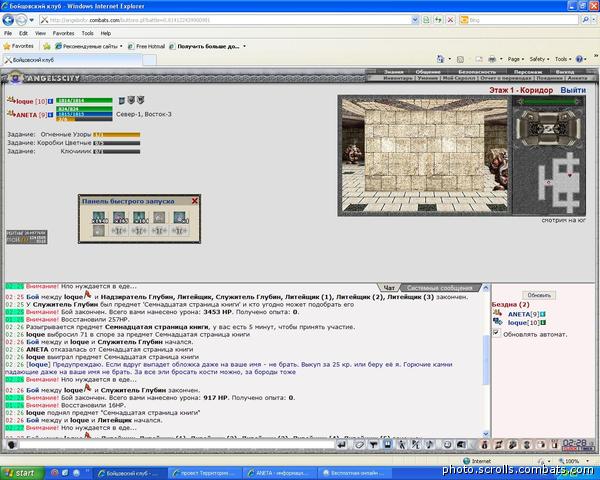
Task: Expand the 'Получить больше до...' dropdown
Action: click(x=244, y=46)
